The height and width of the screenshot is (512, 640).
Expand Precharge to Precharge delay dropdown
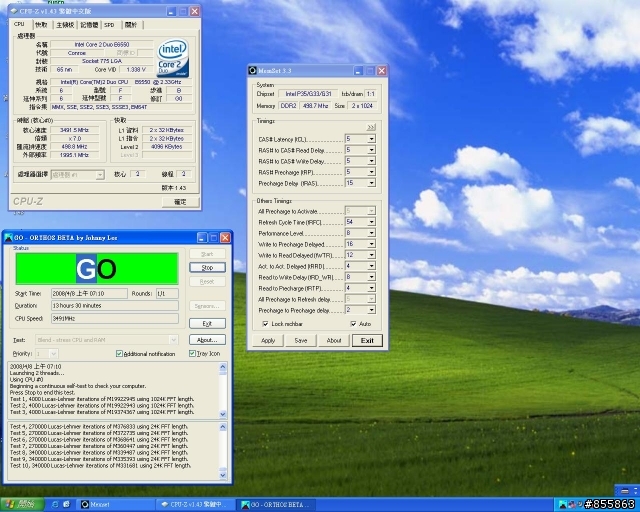point(371,310)
